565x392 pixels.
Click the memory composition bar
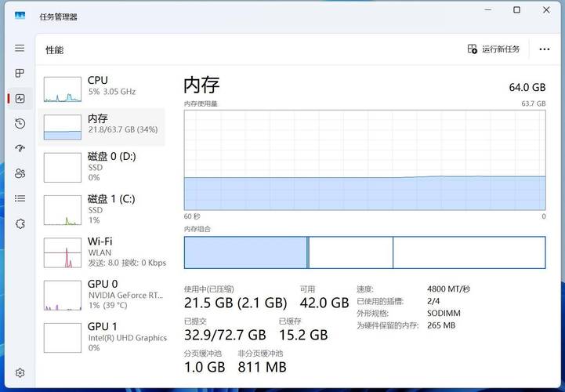pos(364,252)
